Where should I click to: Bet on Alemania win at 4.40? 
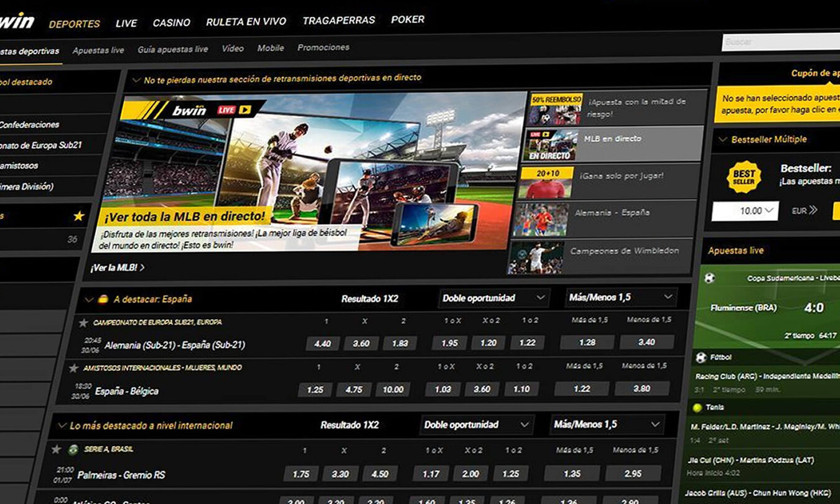coord(323,343)
